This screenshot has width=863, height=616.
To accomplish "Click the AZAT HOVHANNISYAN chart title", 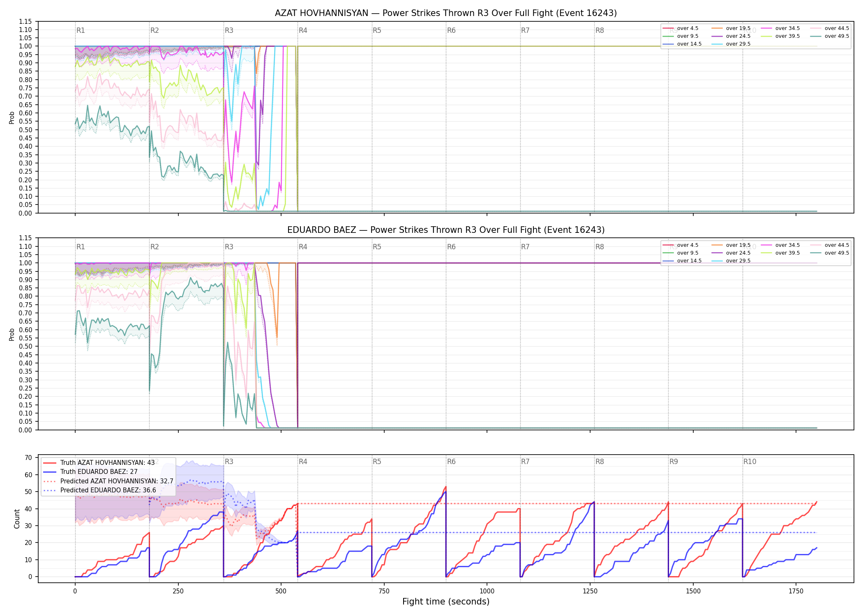I will tap(446, 13).
